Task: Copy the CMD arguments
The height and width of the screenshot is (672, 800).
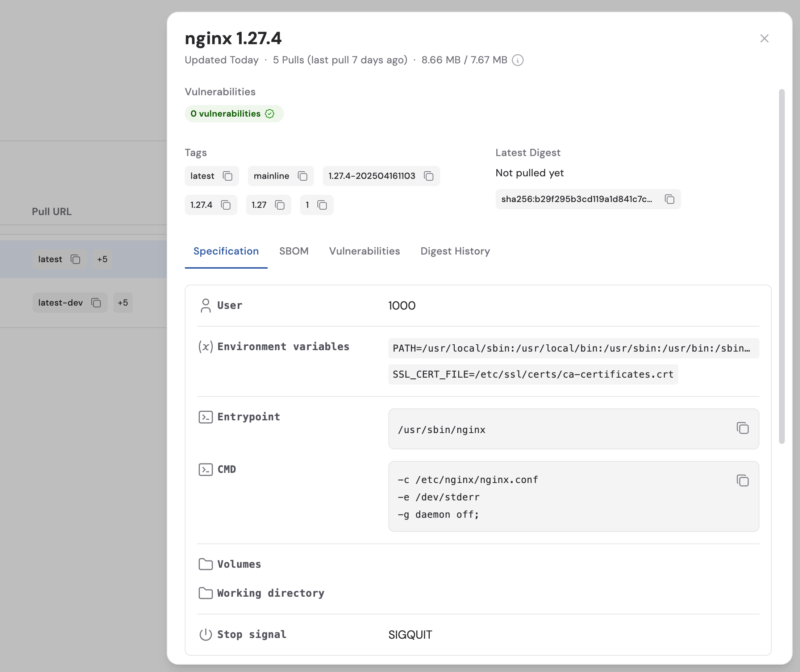Action: pyautogui.click(x=742, y=481)
